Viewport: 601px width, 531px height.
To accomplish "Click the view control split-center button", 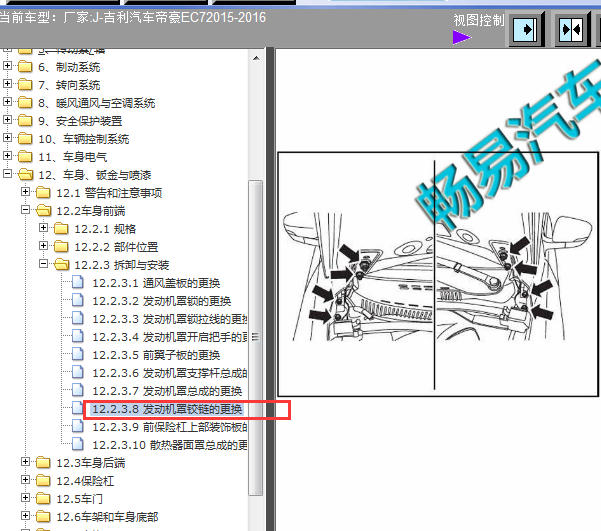I will click(573, 30).
